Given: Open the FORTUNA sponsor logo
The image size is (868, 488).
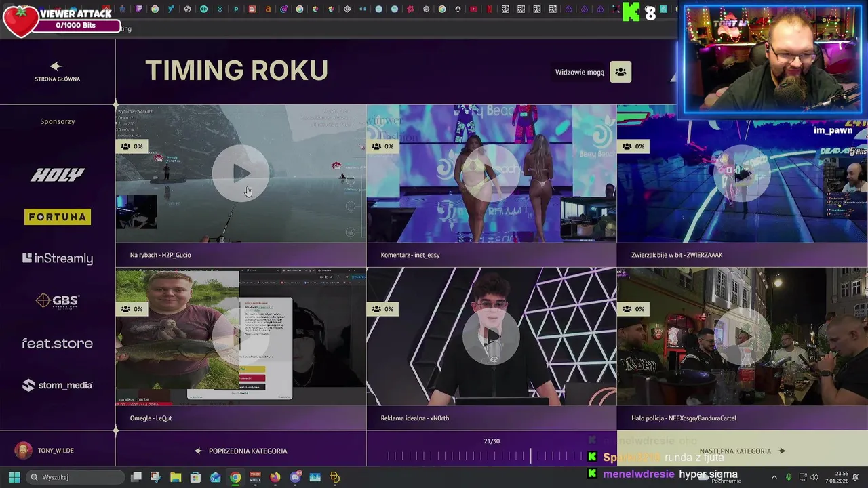Looking at the screenshot, I should [58, 217].
